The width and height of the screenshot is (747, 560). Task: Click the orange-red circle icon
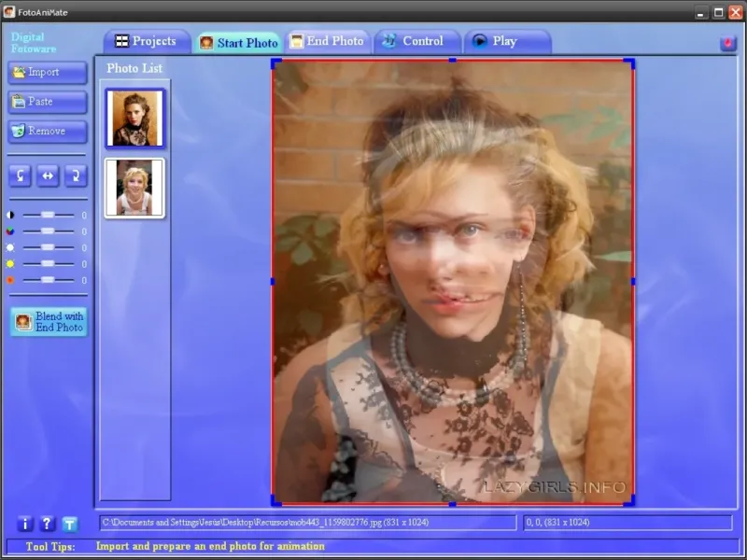click(10, 280)
